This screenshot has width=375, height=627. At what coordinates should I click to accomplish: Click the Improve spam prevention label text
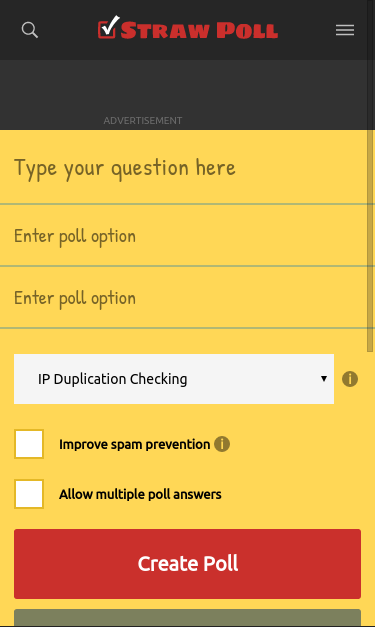(x=134, y=444)
